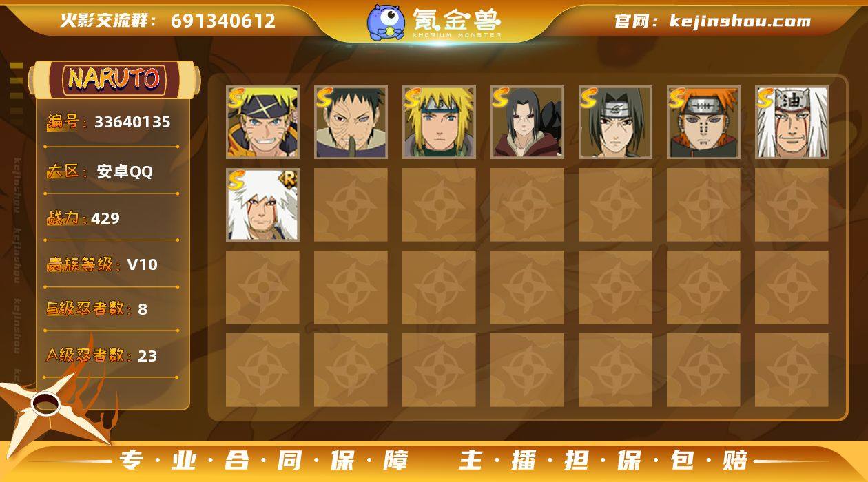Click the 战力 429 power stat
The width and height of the screenshot is (868, 482).
tap(83, 218)
